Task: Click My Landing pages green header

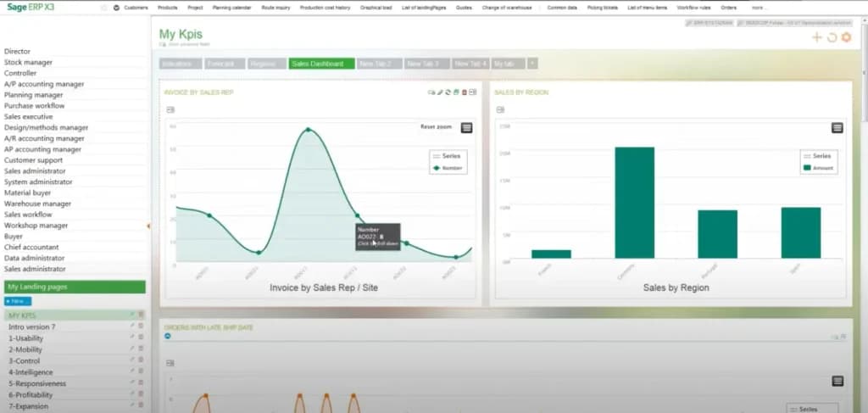Action: 75,287
